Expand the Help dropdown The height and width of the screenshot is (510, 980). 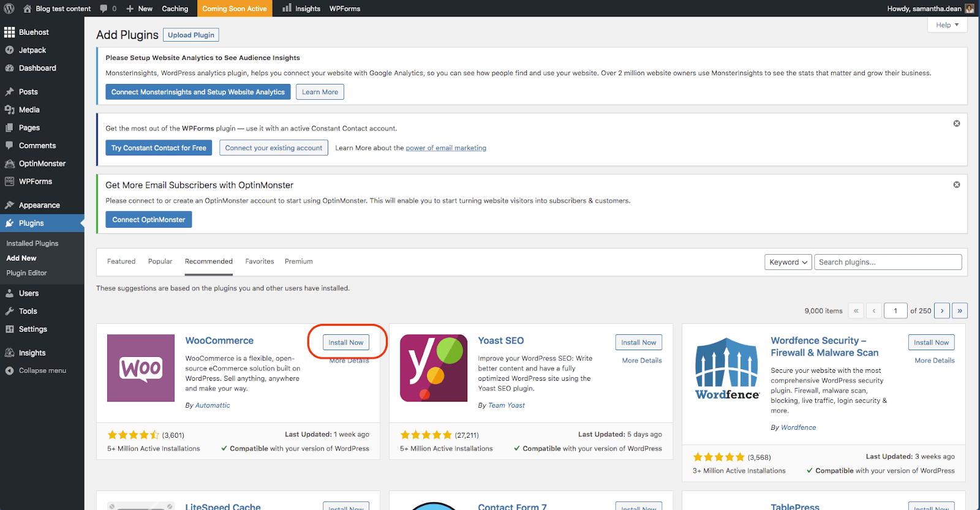[947, 25]
